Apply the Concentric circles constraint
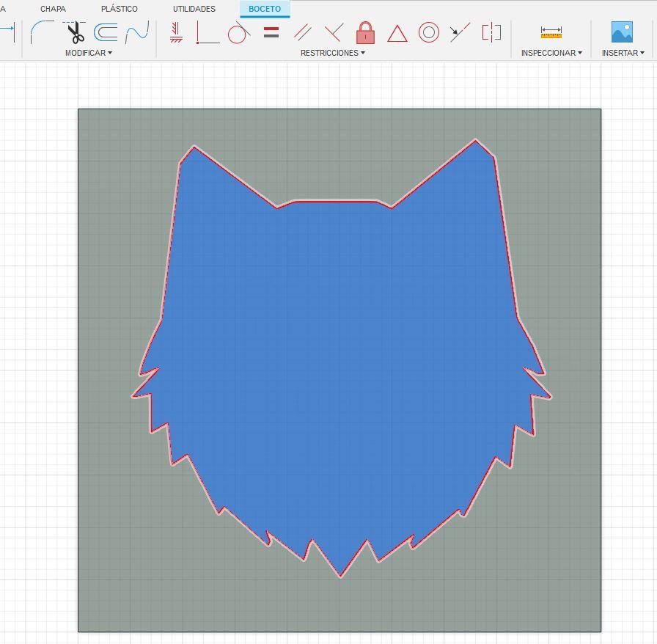The height and width of the screenshot is (644, 657). coord(428,32)
